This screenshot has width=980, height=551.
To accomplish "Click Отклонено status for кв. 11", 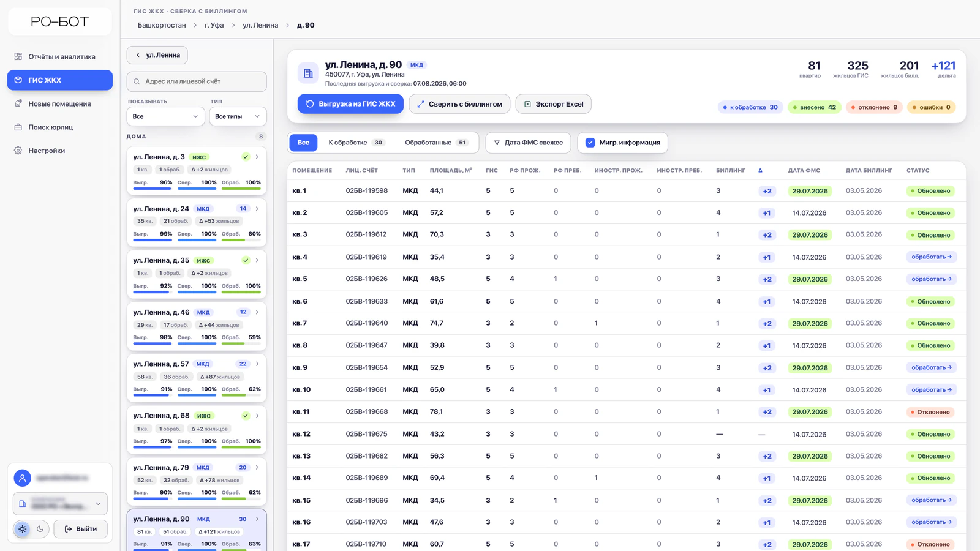I will (930, 412).
